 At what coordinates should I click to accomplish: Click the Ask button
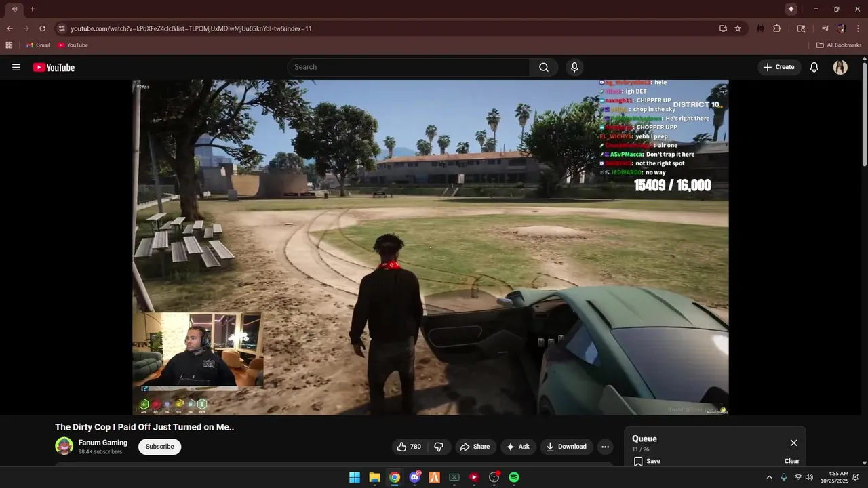click(x=517, y=447)
